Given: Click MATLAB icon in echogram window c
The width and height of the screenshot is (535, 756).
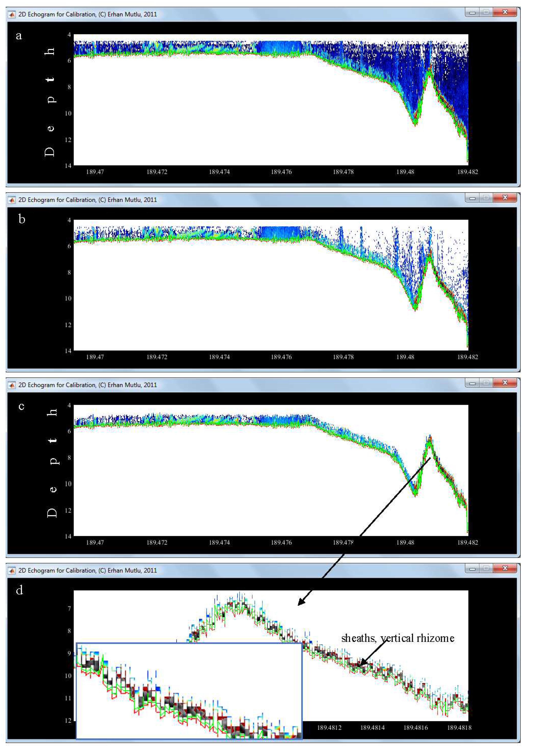Looking at the screenshot, I should [x=12, y=385].
